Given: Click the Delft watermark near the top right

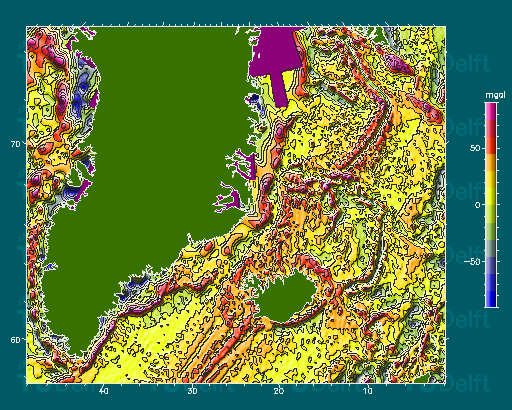Looking at the screenshot, I should coord(467,63).
